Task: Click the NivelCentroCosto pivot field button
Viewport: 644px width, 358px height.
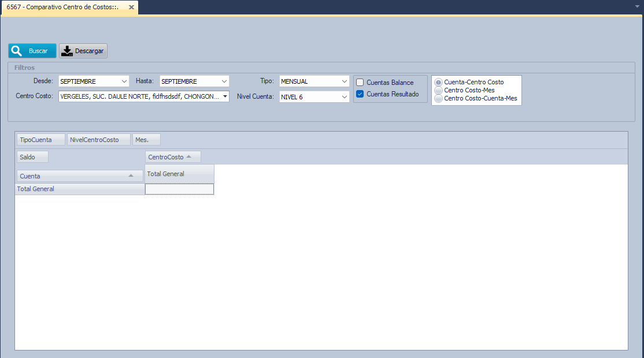Action: (x=99, y=140)
